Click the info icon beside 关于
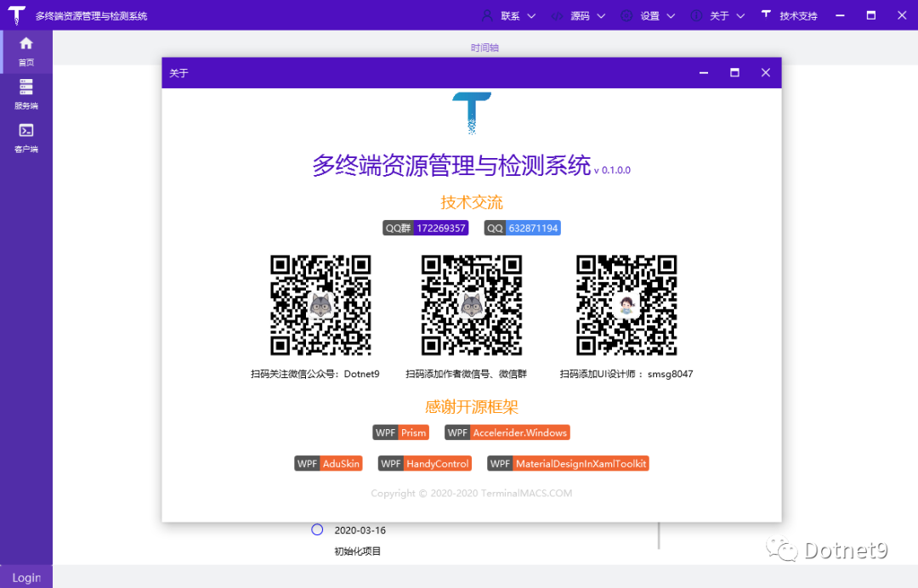The height and width of the screenshot is (588, 918). click(696, 16)
